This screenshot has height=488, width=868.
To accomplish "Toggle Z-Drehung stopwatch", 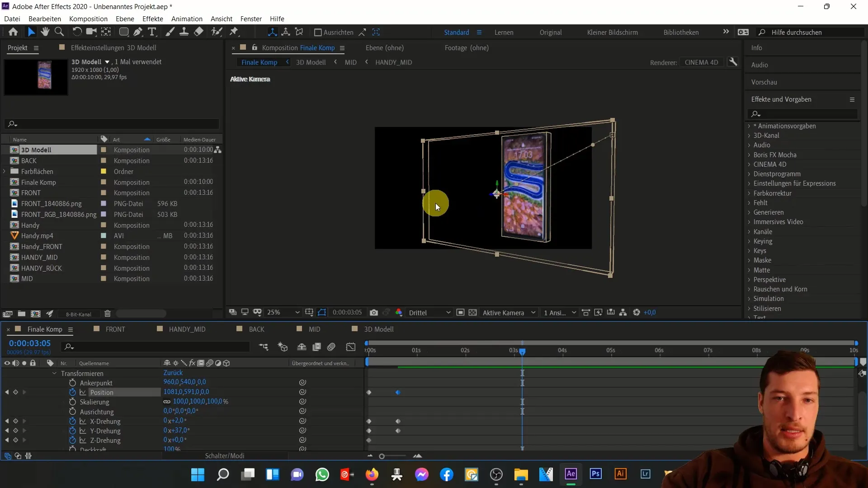I will coord(72,441).
